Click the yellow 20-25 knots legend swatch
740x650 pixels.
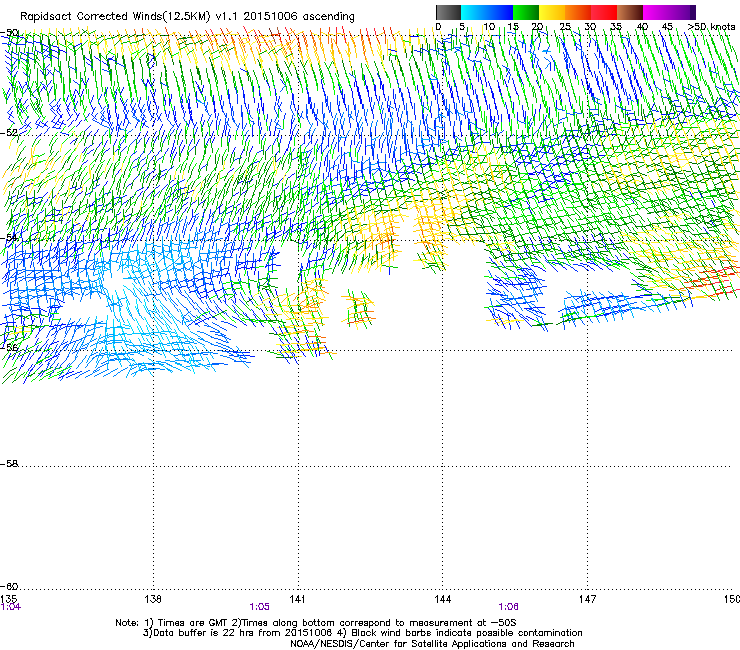[x=552, y=12]
